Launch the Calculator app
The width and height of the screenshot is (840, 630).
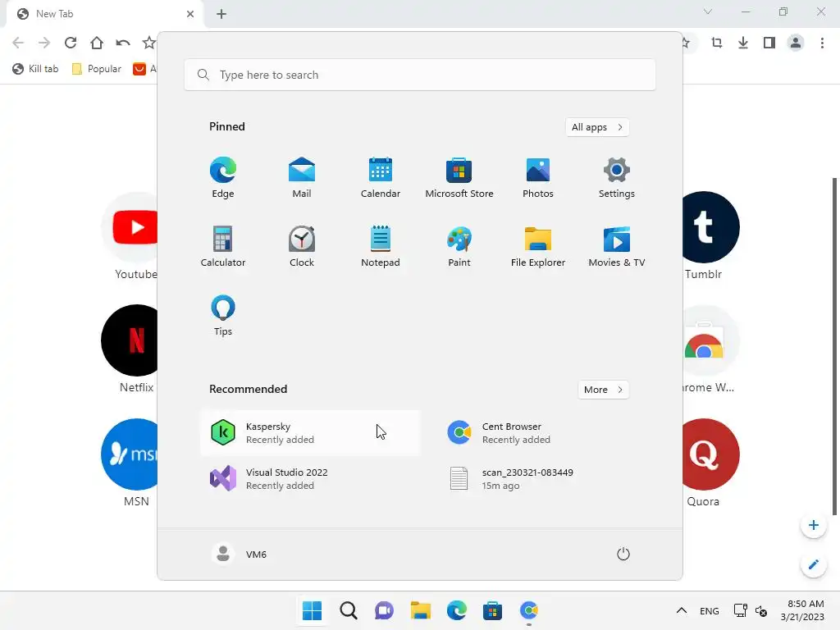tap(223, 246)
